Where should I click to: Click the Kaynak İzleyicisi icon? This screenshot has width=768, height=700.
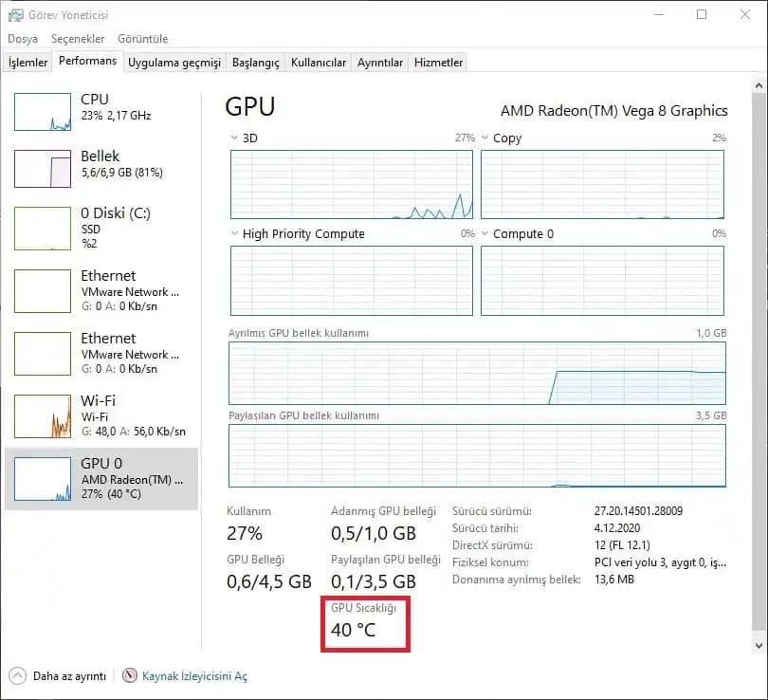(130, 676)
